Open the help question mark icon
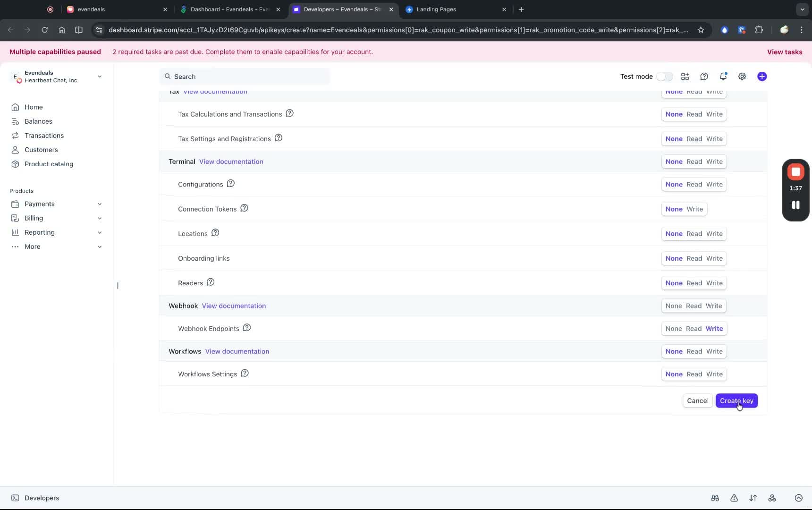The width and height of the screenshot is (812, 510). click(x=704, y=76)
